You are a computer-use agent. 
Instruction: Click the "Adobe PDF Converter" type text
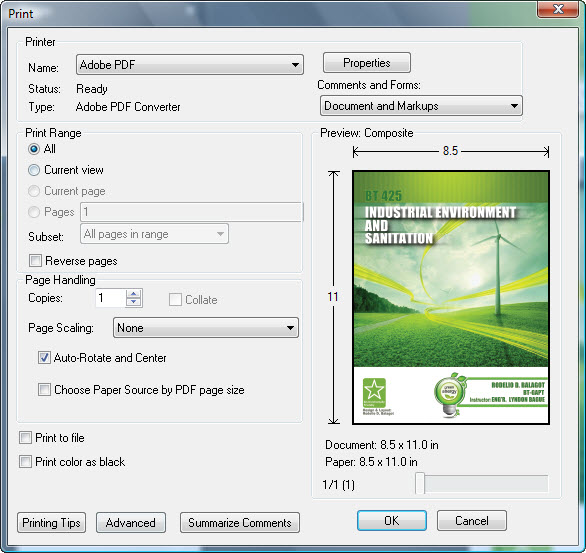tap(128, 107)
